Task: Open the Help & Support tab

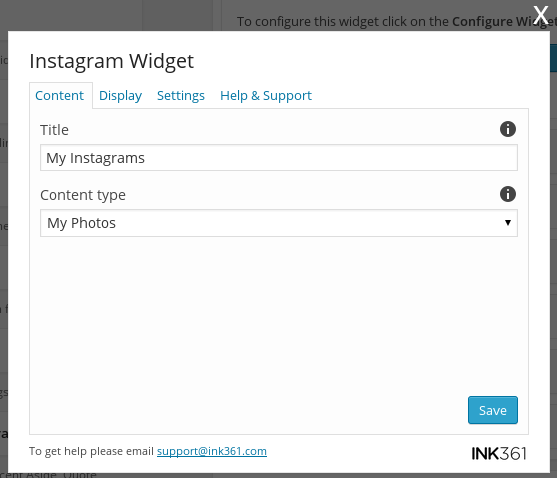Action: (x=266, y=96)
